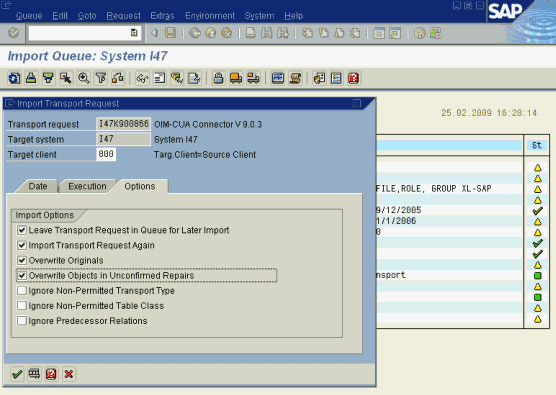
Task: Click the orange Cancel icon in the toolbar
Action: coord(227,33)
